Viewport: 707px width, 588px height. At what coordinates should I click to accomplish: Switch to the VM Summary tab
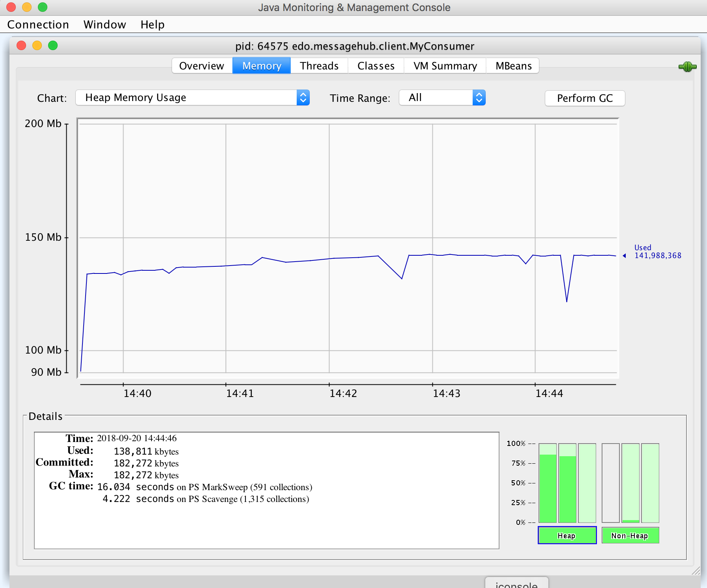point(445,66)
